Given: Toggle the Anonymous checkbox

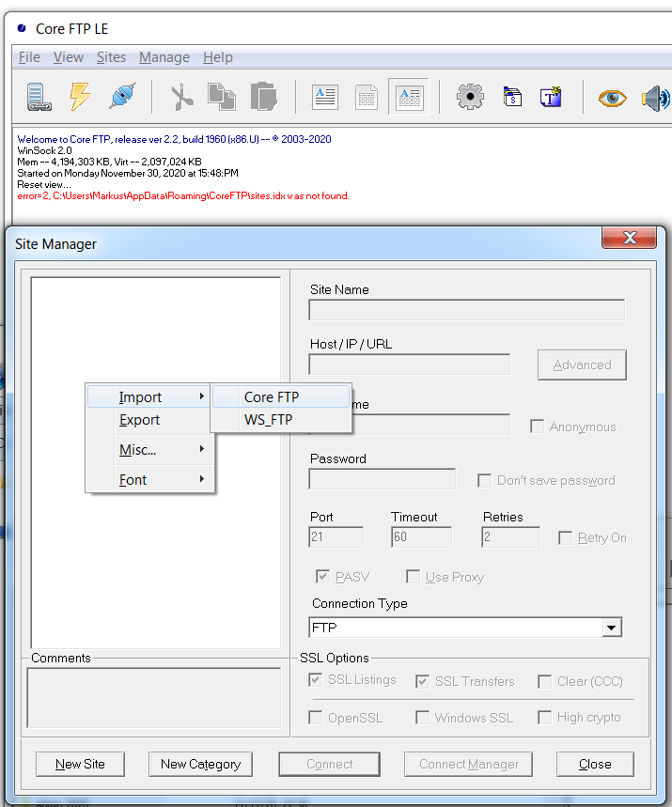Looking at the screenshot, I should (537, 427).
